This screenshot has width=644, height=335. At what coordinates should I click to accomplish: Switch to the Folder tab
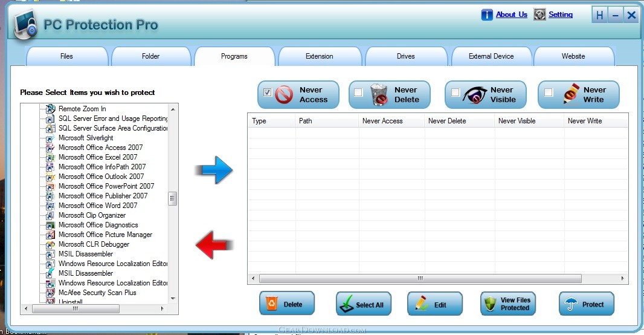[x=151, y=56]
